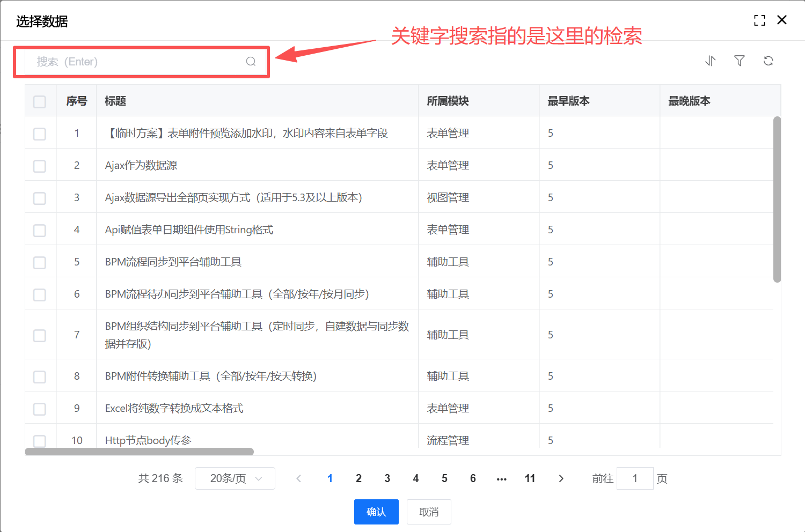Click the previous page arrow
The height and width of the screenshot is (532, 805).
299,478
